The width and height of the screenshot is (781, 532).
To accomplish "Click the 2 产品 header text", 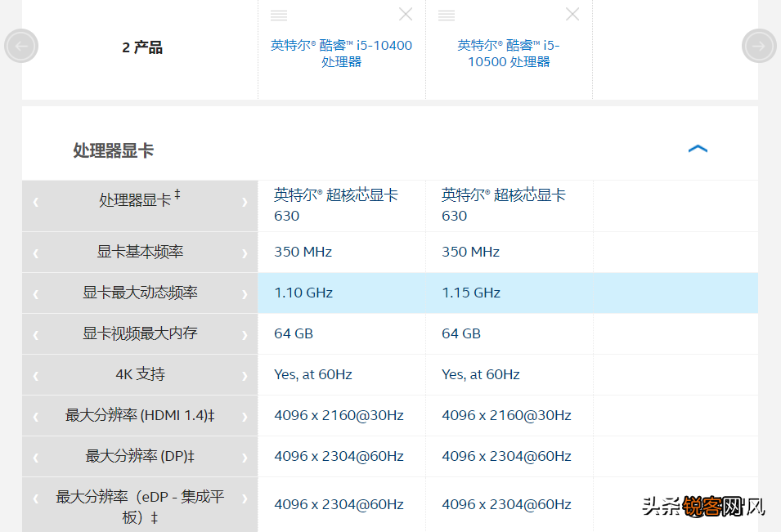I will click(142, 47).
